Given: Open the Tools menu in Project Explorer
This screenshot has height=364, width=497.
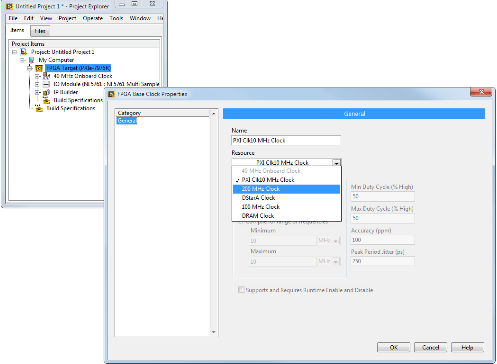Looking at the screenshot, I should click(116, 18).
